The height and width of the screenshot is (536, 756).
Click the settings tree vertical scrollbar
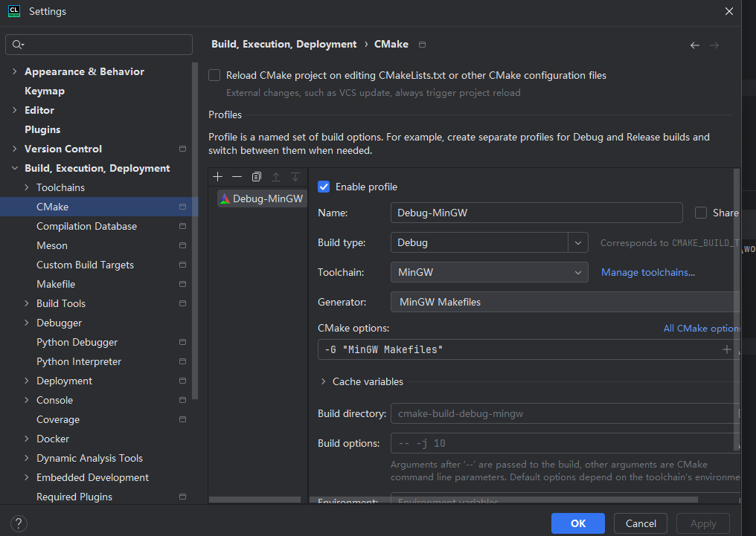click(x=195, y=231)
